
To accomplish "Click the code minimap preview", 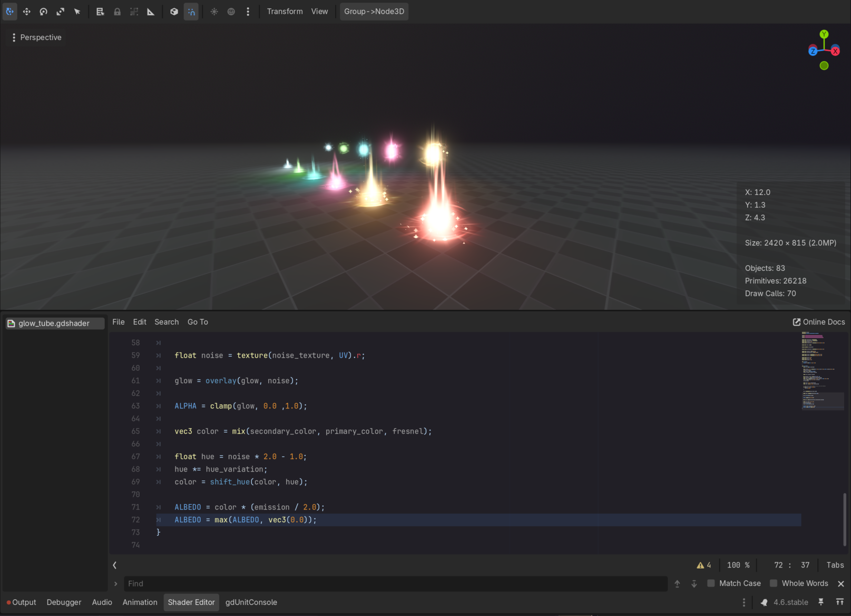I will click(823, 370).
